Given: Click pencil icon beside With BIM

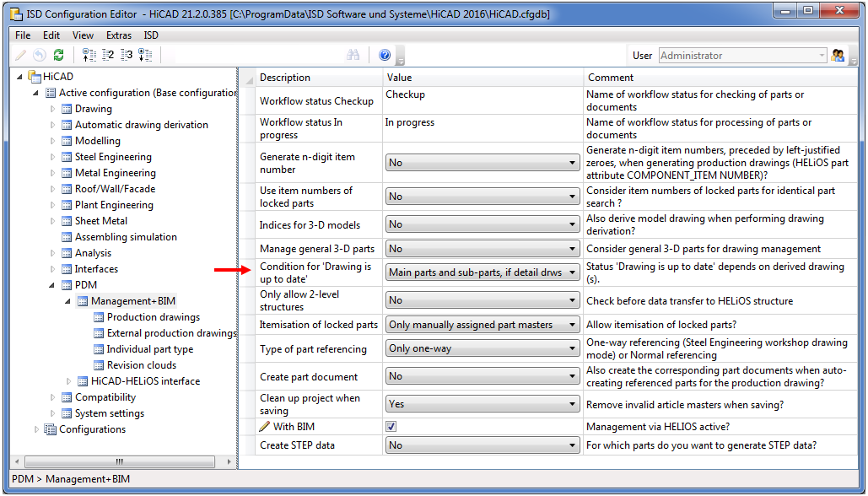Looking at the screenshot, I should pyautogui.click(x=265, y=426).
